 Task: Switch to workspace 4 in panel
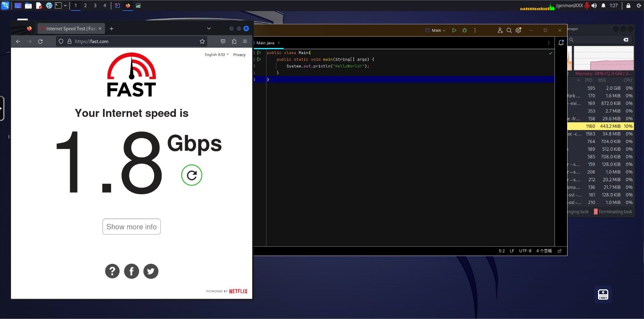point(105,6)
